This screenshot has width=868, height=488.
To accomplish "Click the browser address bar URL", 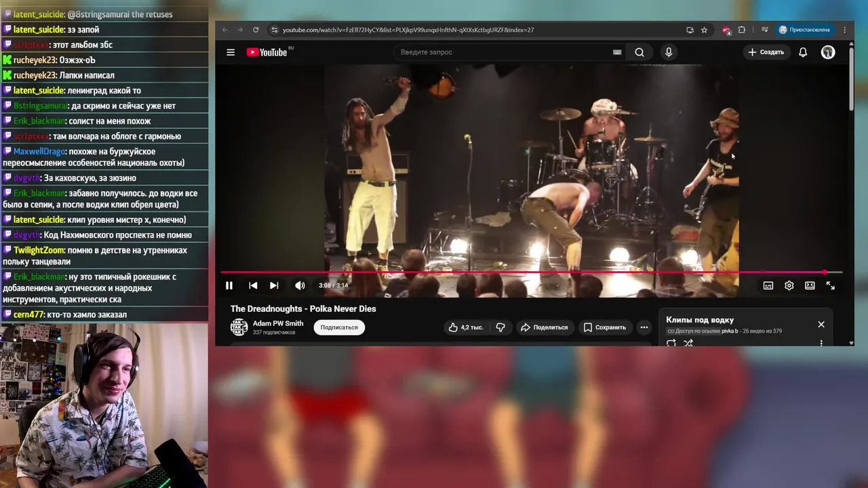I will coord(408,30).
